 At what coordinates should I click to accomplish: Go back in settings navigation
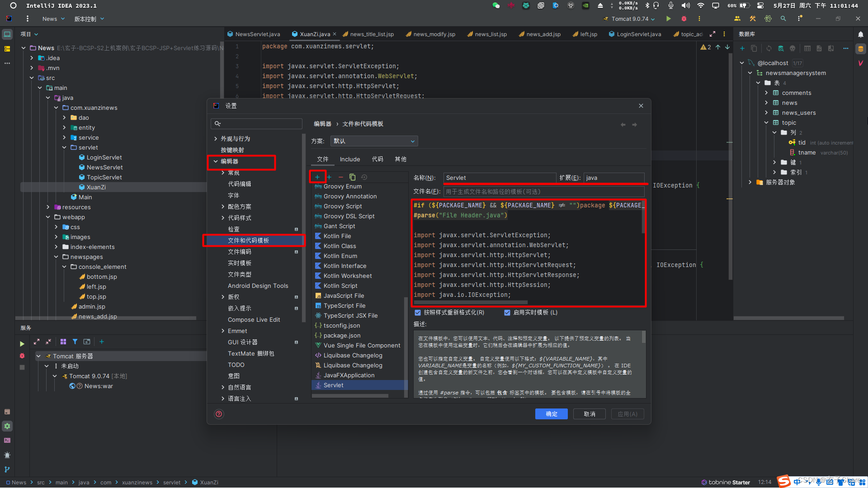(x=623, y=124)
